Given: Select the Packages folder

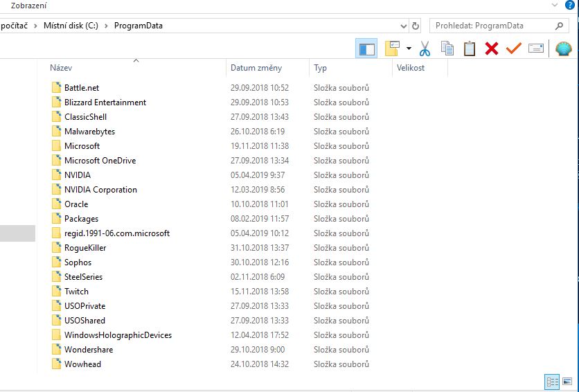Looking at the screenshot, I should pyautogui.click(x=81, y=219).
